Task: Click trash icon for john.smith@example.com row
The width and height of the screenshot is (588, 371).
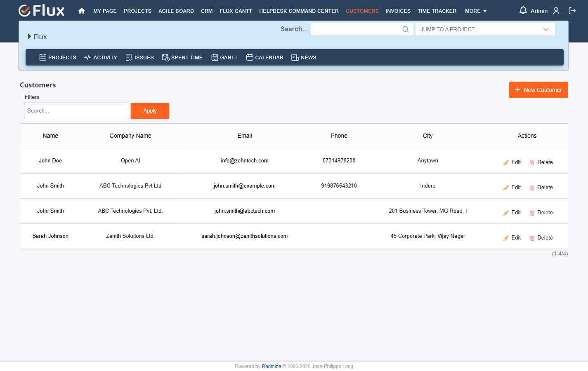Action: pos(532,188)
